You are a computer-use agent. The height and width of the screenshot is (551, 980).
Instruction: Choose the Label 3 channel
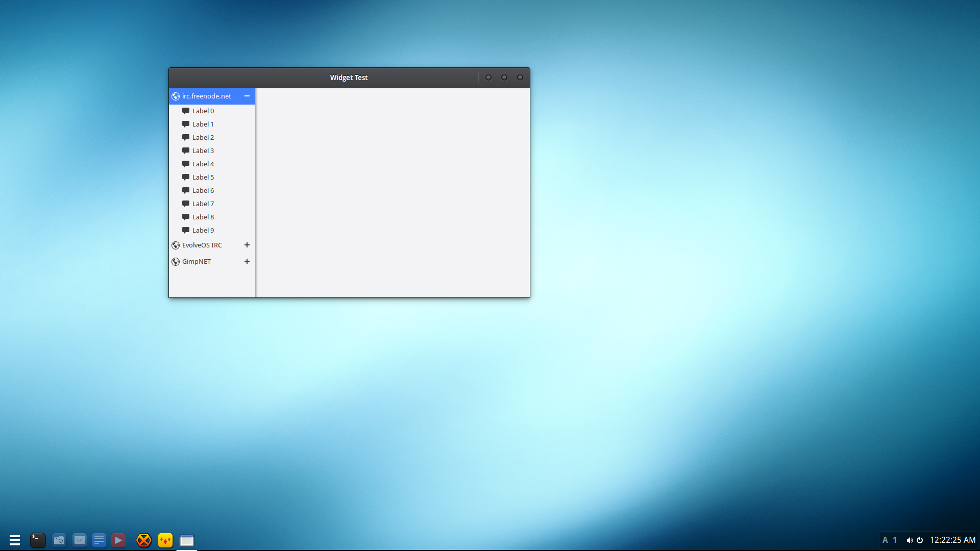[x=212, y=151]
